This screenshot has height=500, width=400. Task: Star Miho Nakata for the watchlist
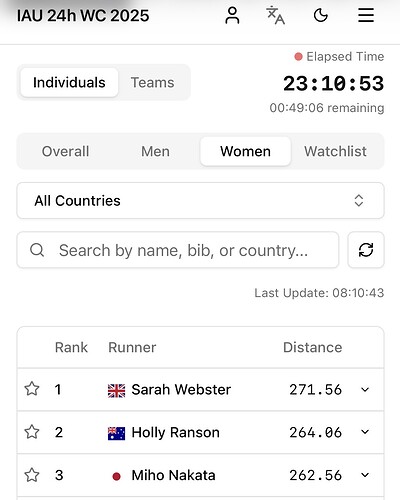[32, 475]
